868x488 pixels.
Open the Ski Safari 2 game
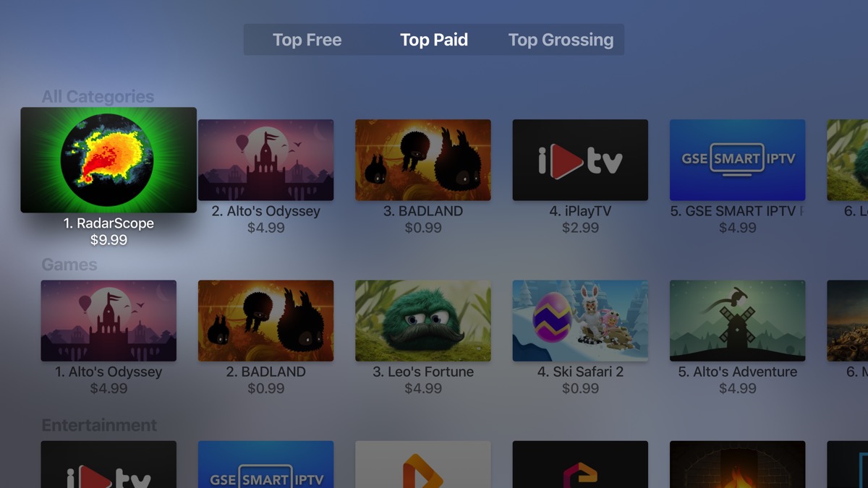coord(580,321)
